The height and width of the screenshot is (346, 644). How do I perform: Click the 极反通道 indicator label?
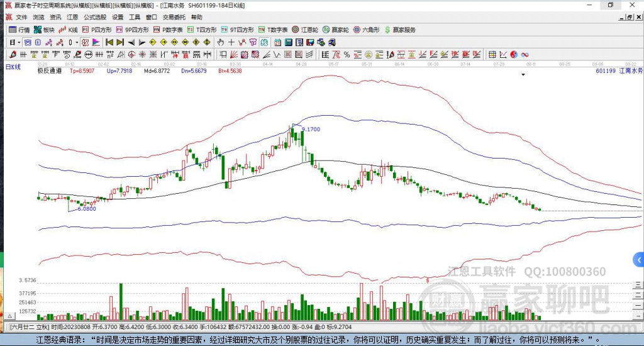[49, 70]
